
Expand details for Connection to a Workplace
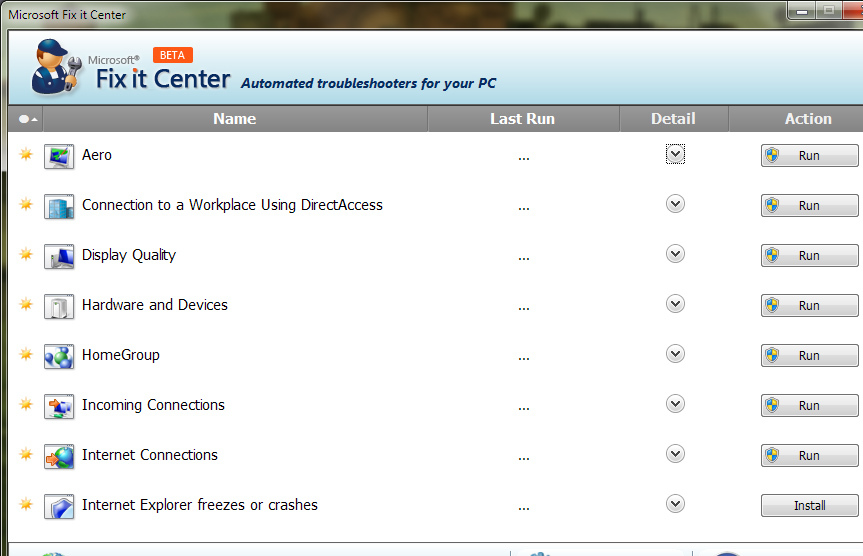tap(675, 204)
